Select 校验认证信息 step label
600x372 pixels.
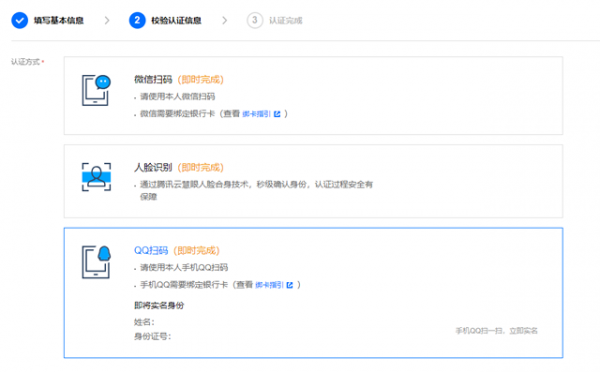[176, 20]
